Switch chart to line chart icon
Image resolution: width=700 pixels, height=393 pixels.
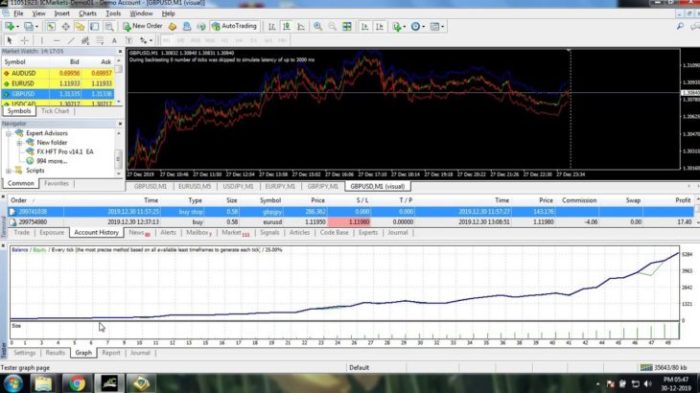click(x=301, y=26)
